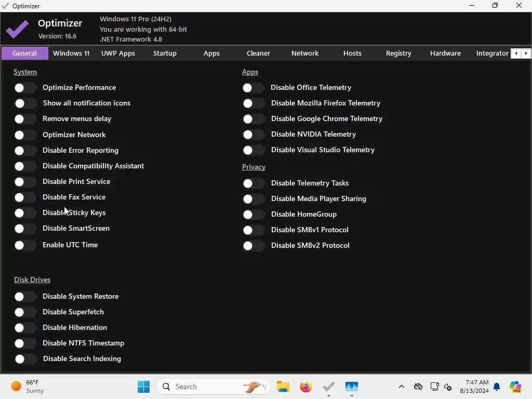
Task: Toggle Disable SMBv2 Protocol
Action: pyautogui.click(x=253, y=246)
